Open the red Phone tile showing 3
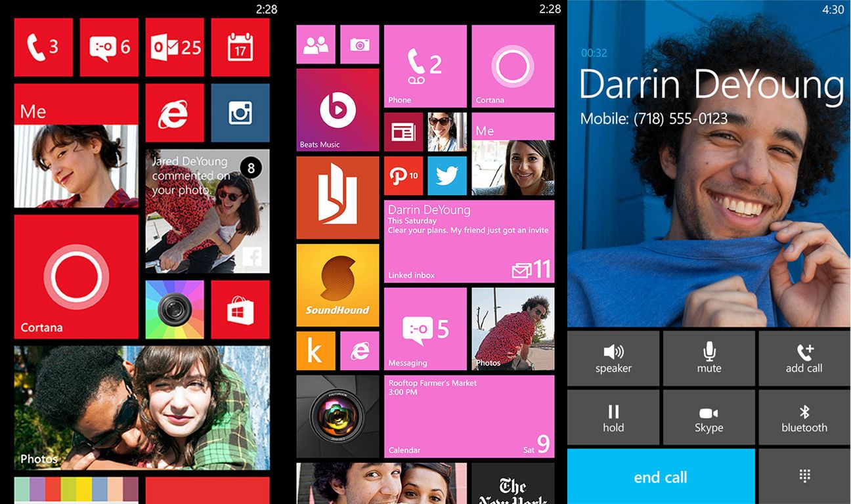Screen dimensions: 851x504 click(x=43, y=47)
